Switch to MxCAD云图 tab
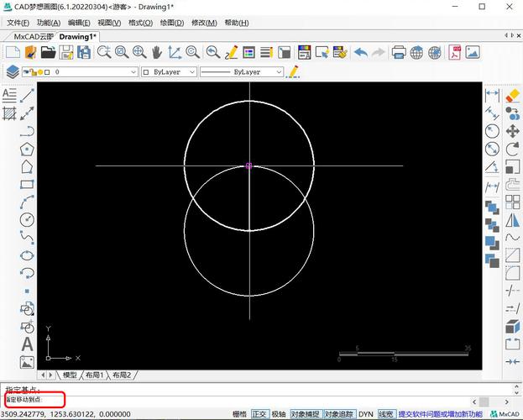The height and width of the screenshot is (420, 523). 34,37
